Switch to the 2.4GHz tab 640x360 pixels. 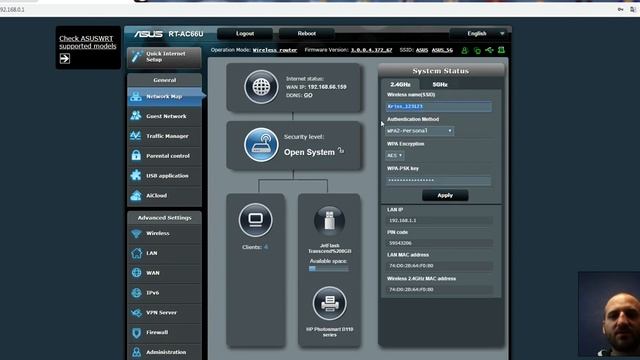[400, 84]
